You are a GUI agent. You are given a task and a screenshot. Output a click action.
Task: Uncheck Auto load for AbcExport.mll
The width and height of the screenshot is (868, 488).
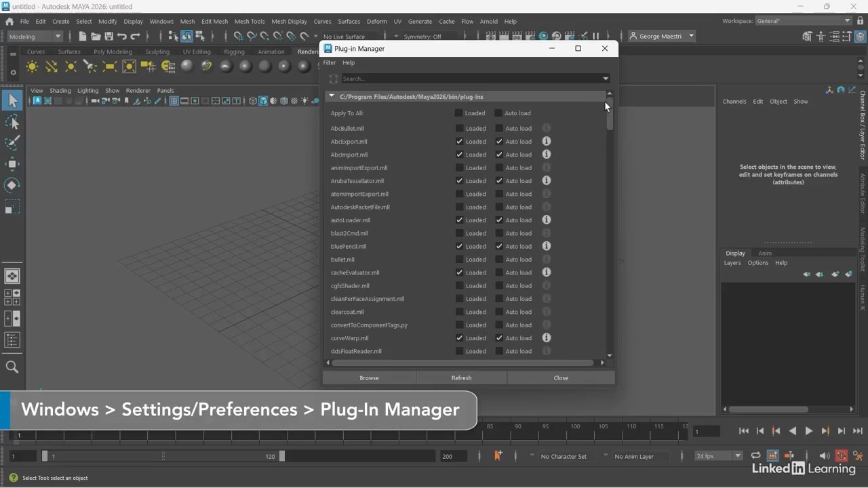(x=499, y=141)
